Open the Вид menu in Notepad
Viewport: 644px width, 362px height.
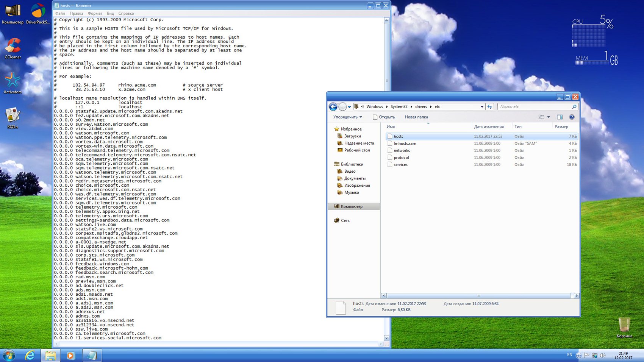(x=110, y=13)
